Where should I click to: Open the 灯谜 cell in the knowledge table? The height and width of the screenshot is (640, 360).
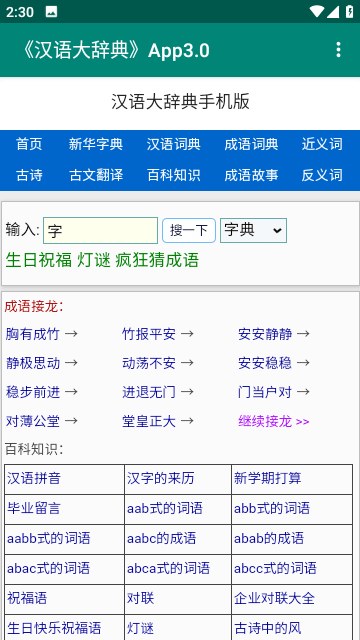(x=140, y=629)
